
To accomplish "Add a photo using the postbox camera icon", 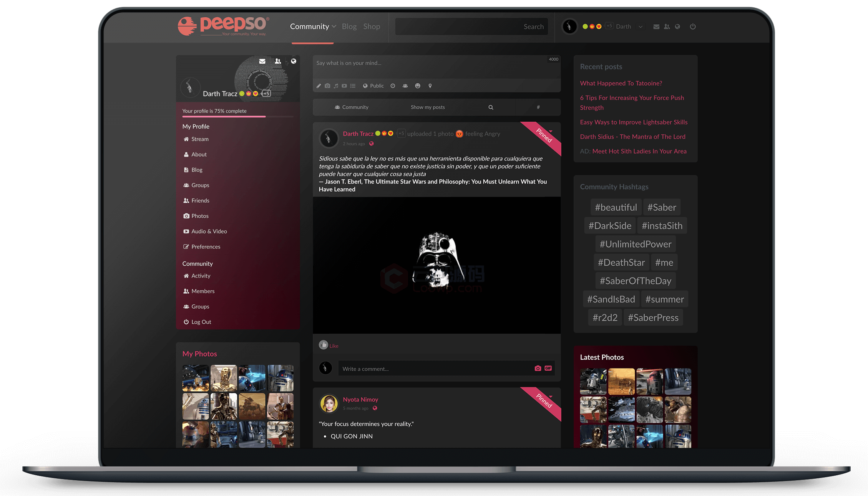I will [327, 86].
